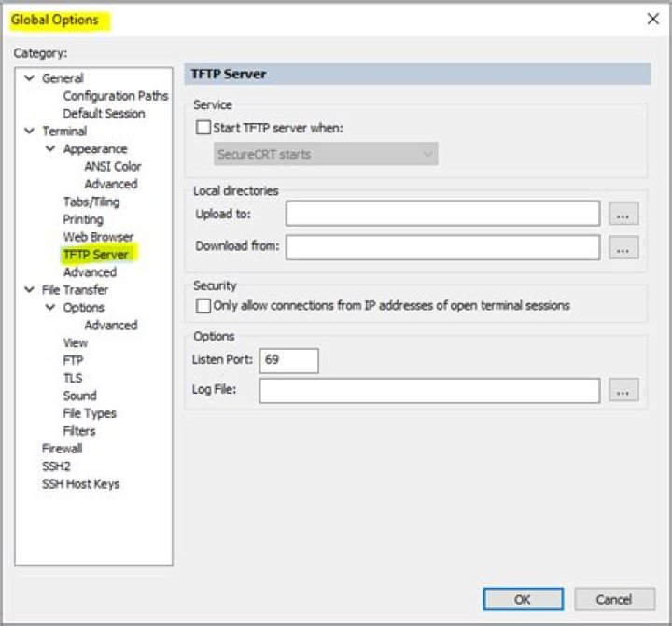Enable Start TFTP server when checkbox

tap(203, 129)
